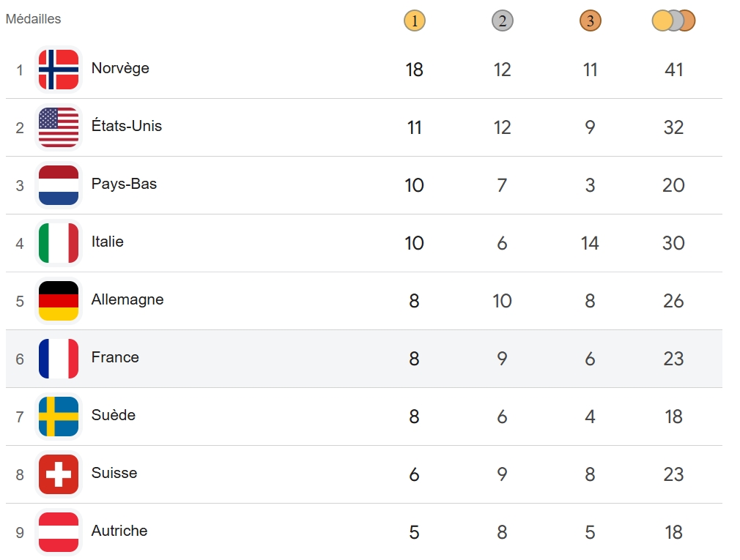
Task: Open the États-Unis country link
Action: pos(126,126)
